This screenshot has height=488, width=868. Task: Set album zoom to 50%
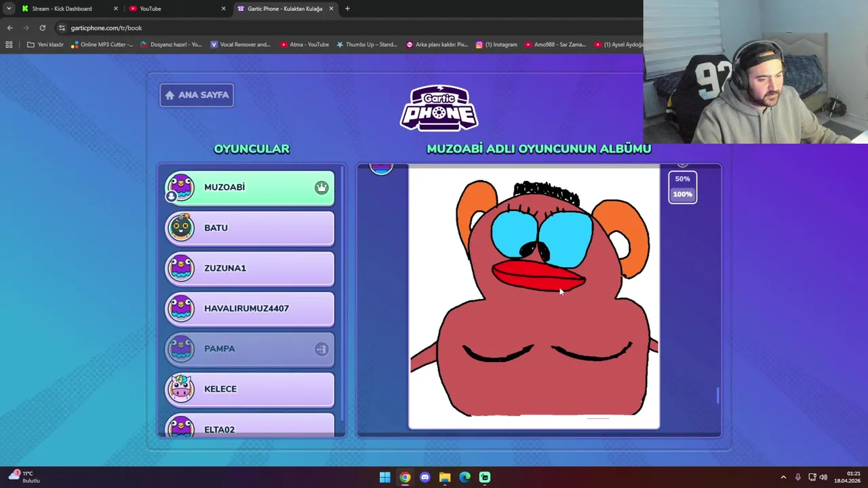682,179
